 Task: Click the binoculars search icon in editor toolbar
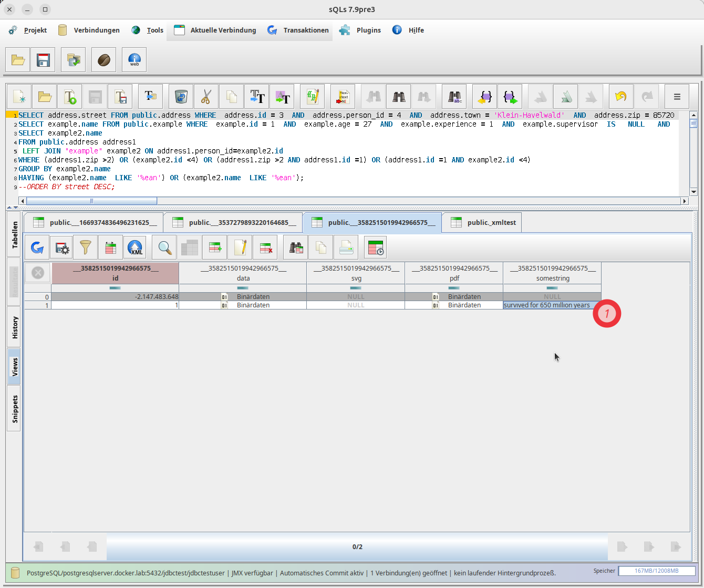tap(399, 97)
